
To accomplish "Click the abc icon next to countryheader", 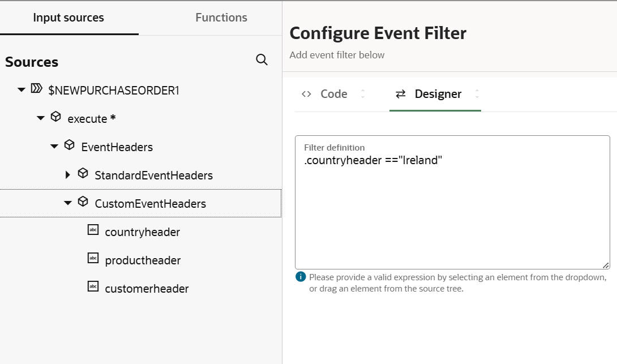I will point(93,230).
